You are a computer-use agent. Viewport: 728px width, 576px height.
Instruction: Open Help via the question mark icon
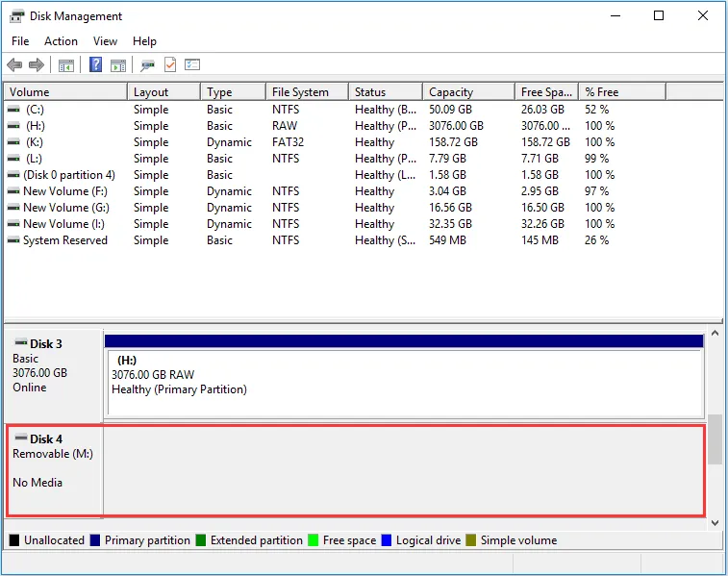[96, 65]
